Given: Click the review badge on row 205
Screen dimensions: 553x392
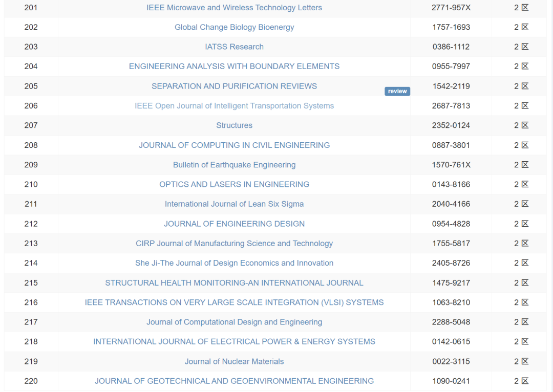Looking at the screenshot, I should pos(397,91).
